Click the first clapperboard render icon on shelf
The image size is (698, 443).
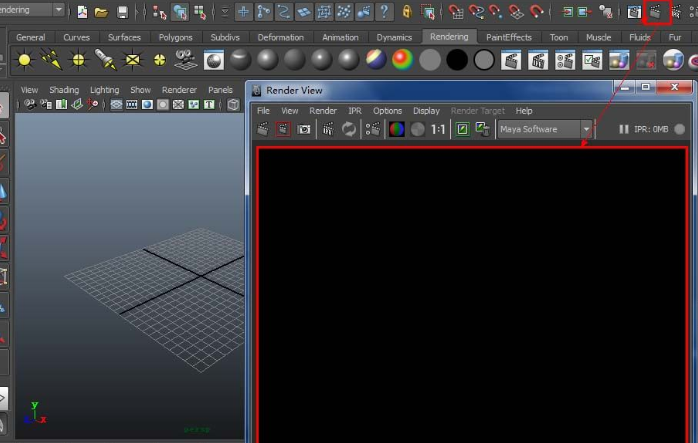(x=511, y=60)
